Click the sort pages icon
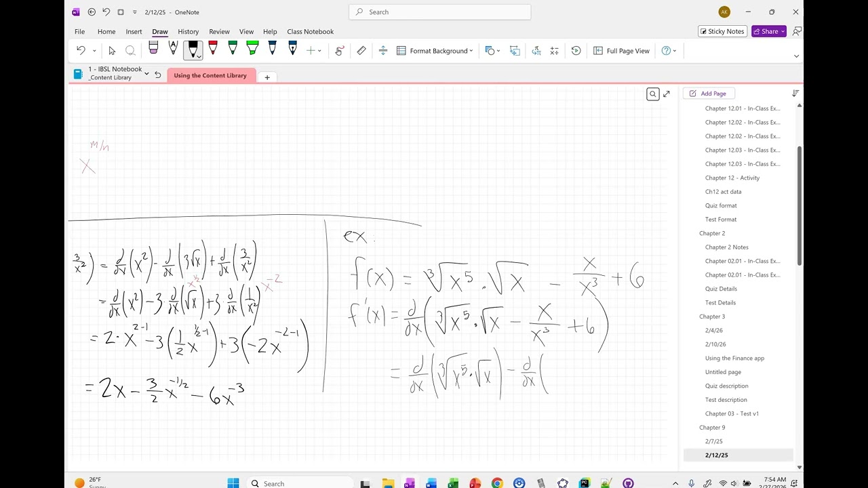The width and height of the screenshot is (868, 488). pos(795,94)
